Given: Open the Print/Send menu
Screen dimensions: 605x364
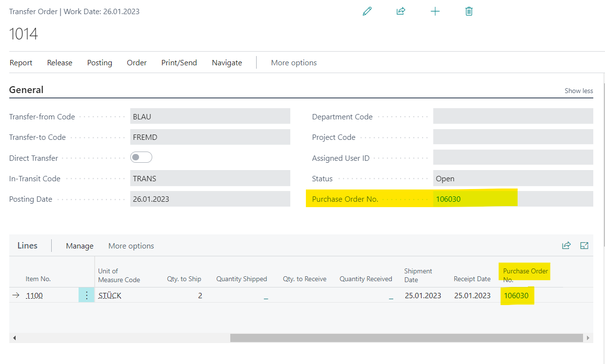Looking at the screenshot, I should pos(179,62).
